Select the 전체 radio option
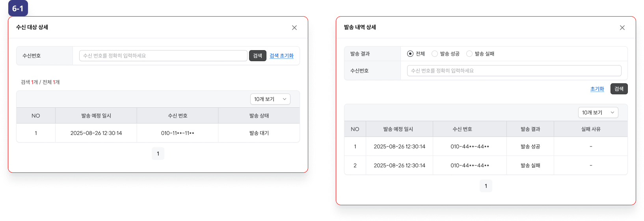The width and height of the screenshot is (644, 221). tap(410, 54)
